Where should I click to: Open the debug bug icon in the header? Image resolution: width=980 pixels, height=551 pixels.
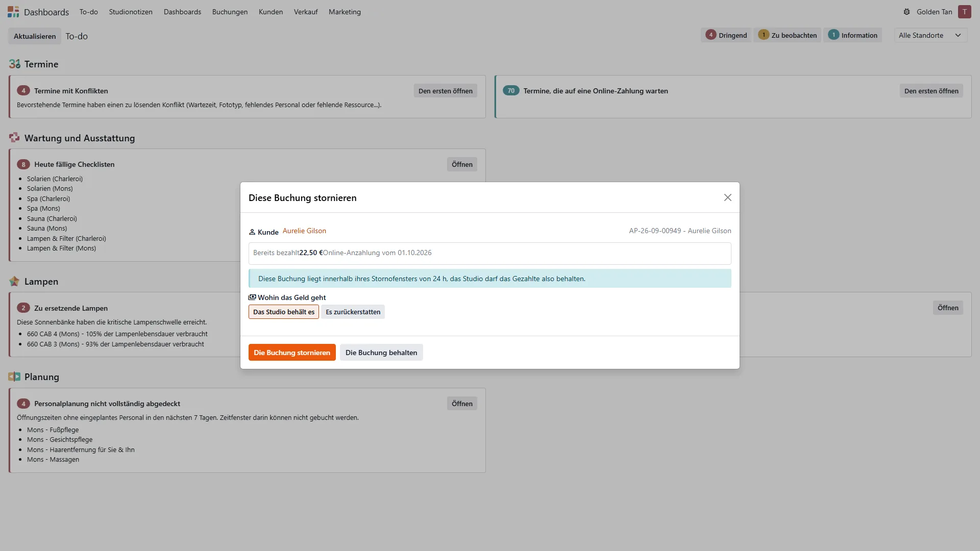pyautogui.click(x=906, y=12)
